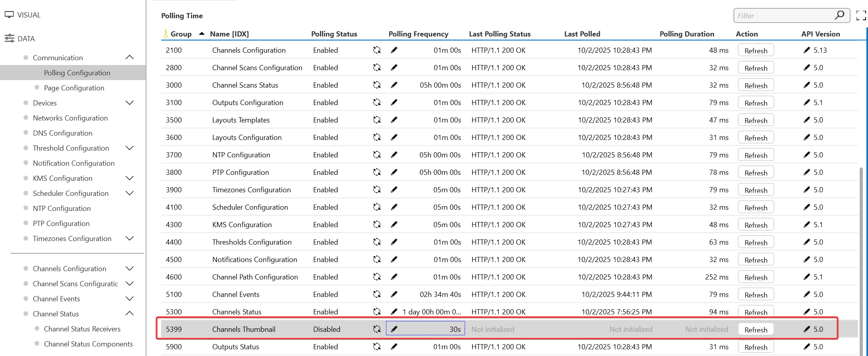Toggle polling status for Channel Scans Status

(x=377, y=85)
